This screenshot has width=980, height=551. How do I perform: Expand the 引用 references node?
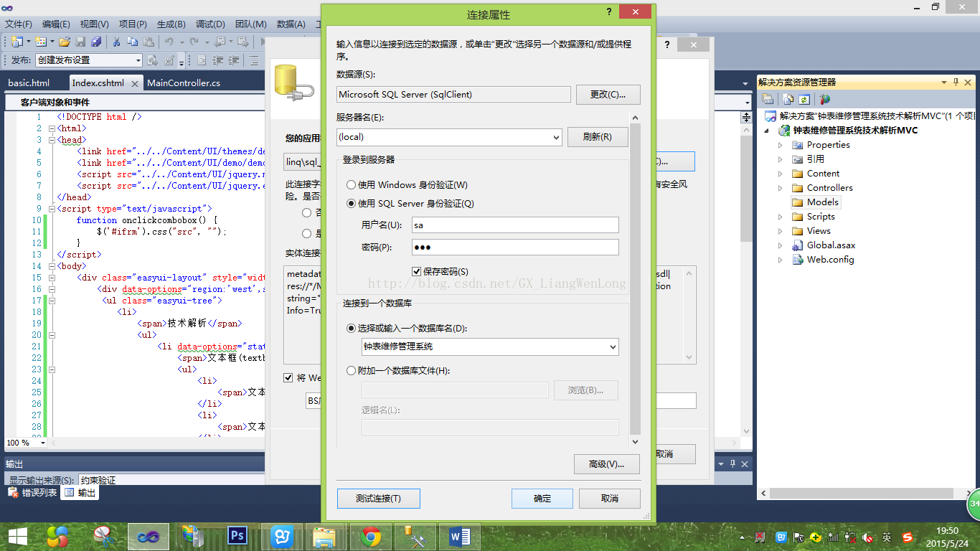tap(781, 159)
